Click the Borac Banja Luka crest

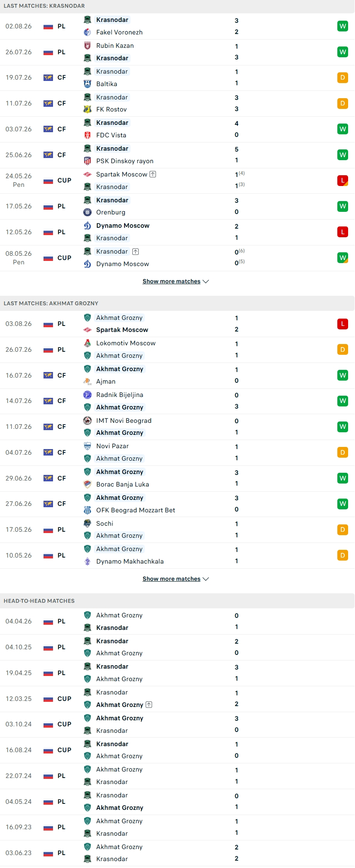pos(87,484)
